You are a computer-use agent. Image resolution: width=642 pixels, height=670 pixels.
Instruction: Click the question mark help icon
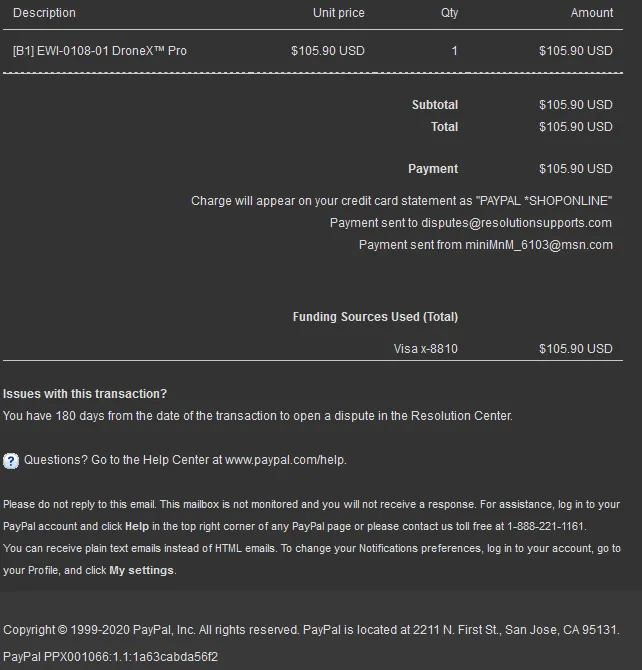point(11,461)
